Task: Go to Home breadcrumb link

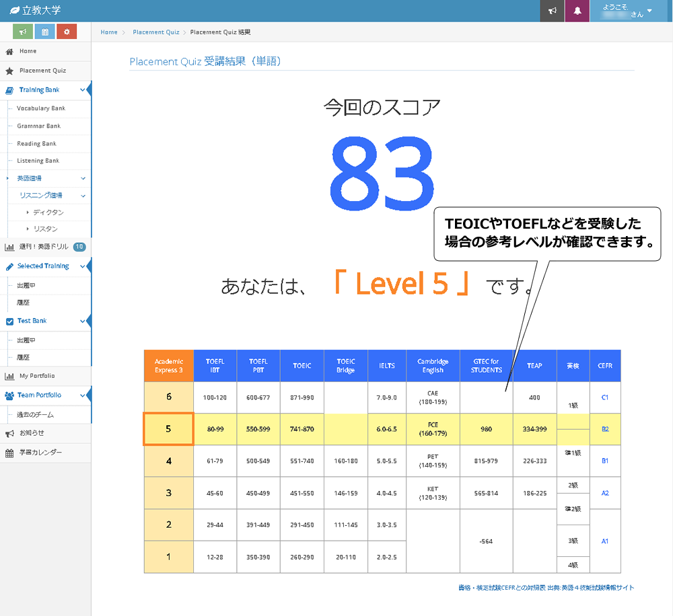Action: coord(109,32)
